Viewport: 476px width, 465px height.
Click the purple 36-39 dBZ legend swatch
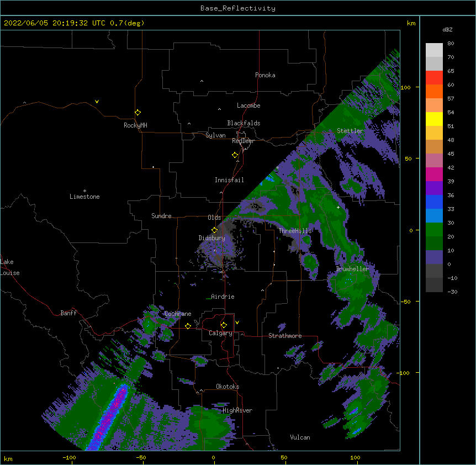tap(434, 188)
